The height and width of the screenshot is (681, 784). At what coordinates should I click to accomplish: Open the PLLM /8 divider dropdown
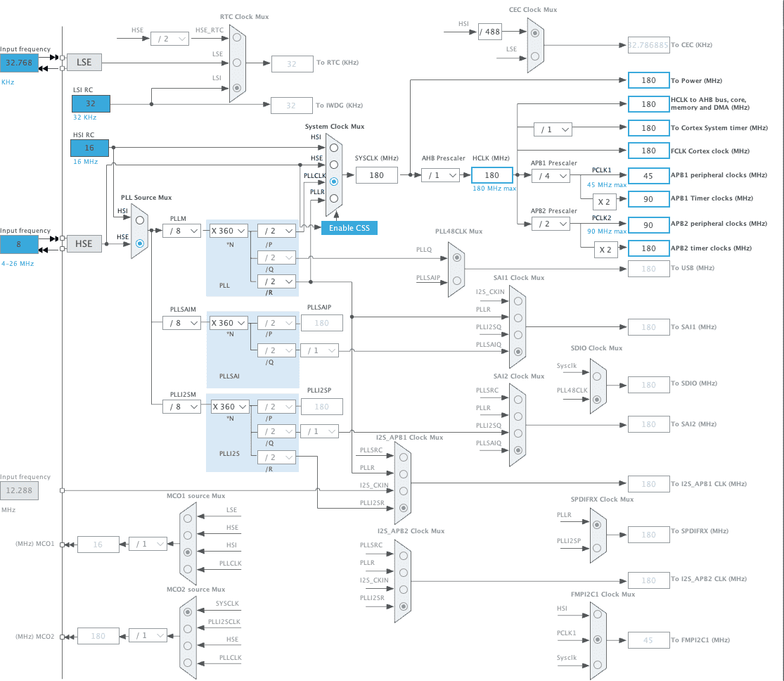click(182, 231)
